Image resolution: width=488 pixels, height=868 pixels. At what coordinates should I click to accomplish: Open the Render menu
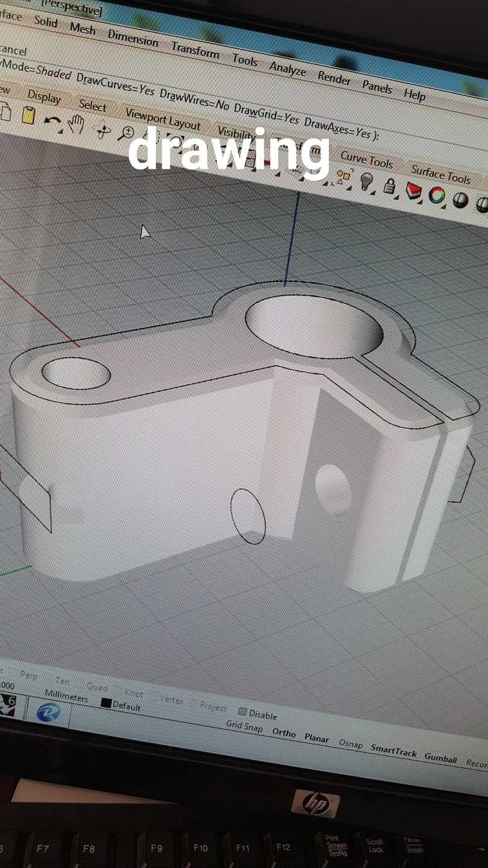tap(334, 78)
